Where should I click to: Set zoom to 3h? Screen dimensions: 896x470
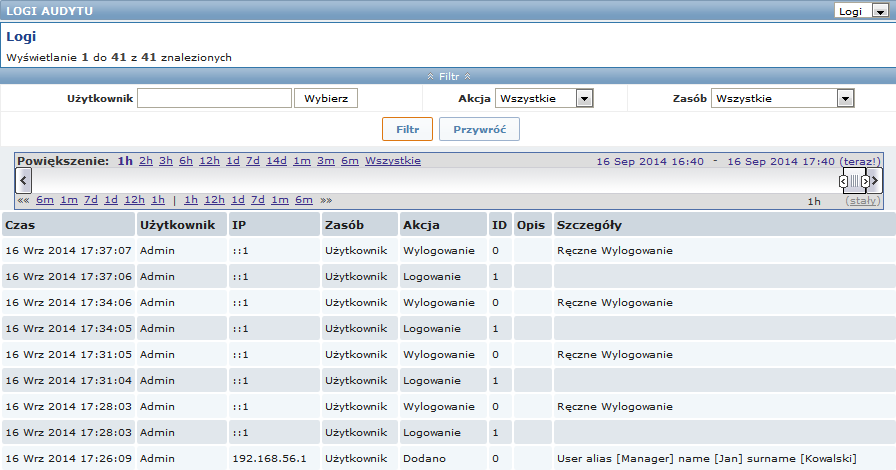(166, 161)
